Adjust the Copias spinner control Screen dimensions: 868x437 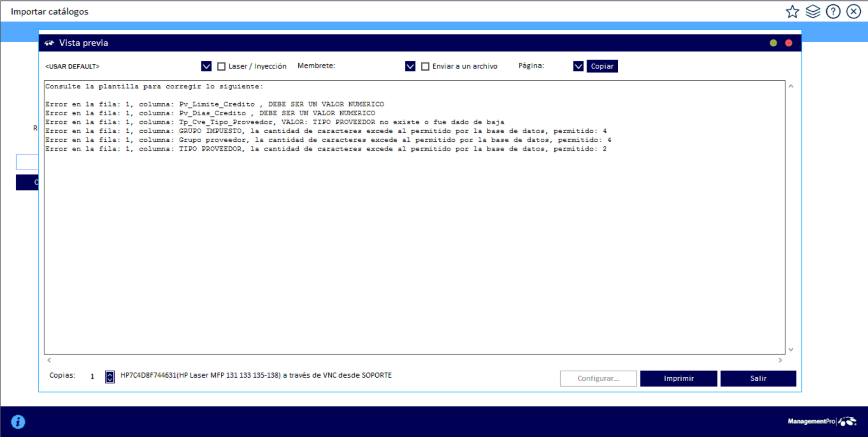point(110,377)
